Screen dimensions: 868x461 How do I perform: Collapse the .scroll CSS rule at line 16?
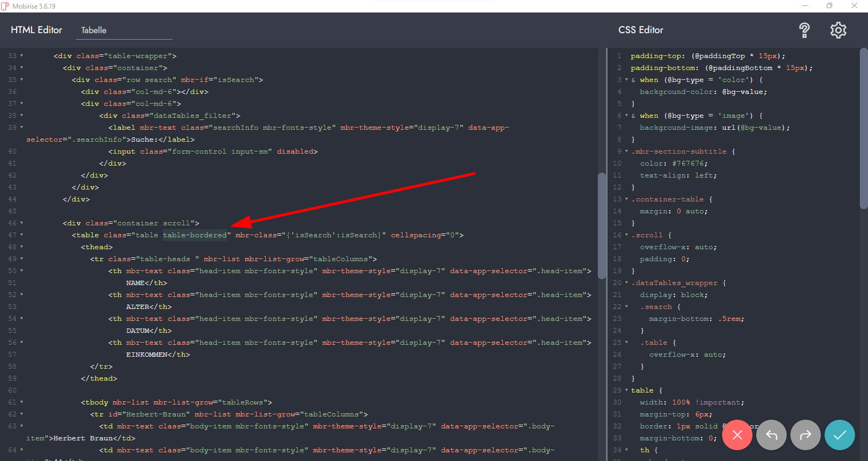click(627, 235)
